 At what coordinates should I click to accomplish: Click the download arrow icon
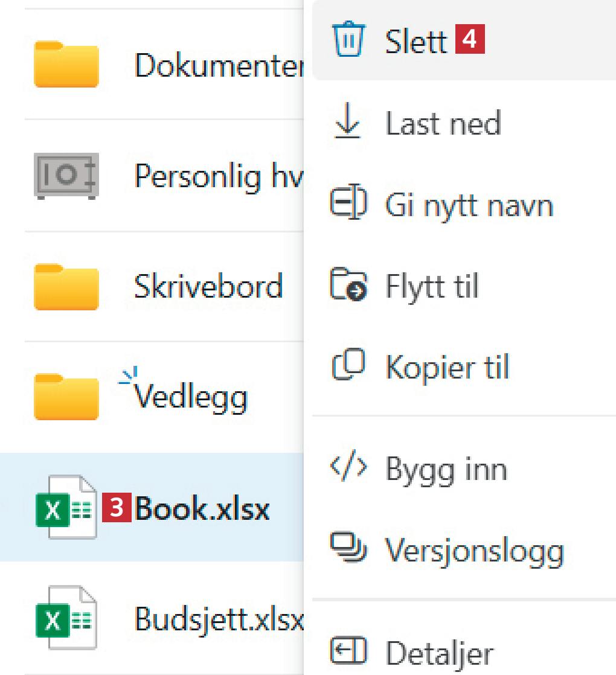coord(348,123)
